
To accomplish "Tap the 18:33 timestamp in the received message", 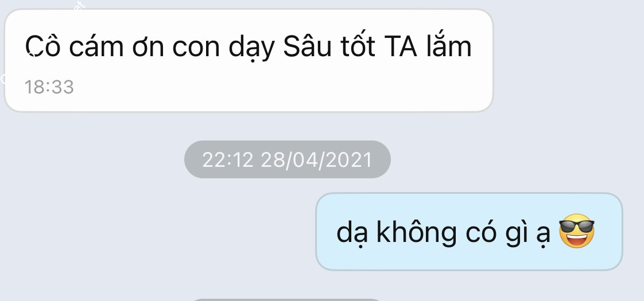I will pos(49,87).
